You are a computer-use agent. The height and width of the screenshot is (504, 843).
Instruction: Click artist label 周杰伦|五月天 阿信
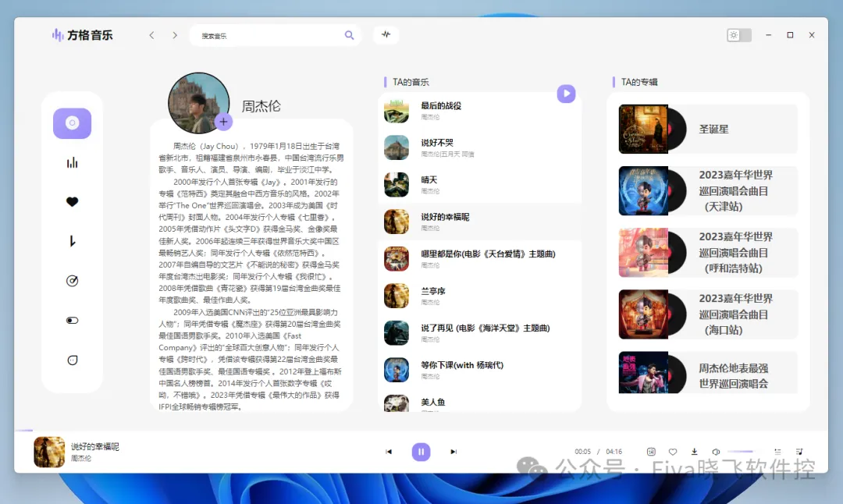pyautogui.click(x=447, y=154)
